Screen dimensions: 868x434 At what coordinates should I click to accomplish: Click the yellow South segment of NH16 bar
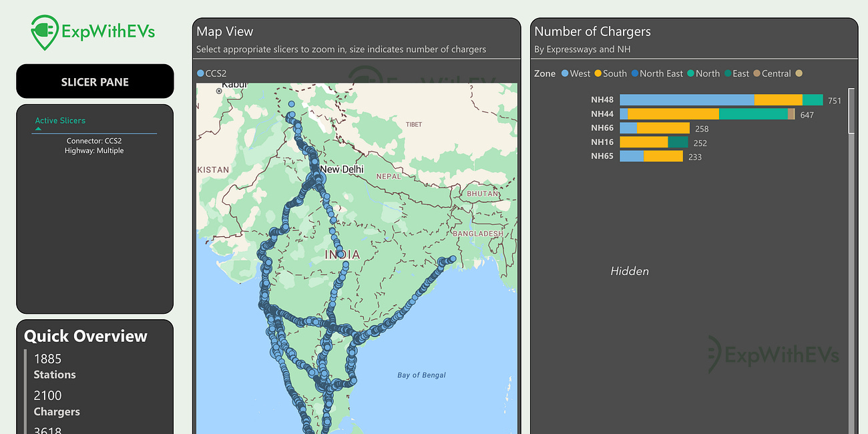coord(644,142)
